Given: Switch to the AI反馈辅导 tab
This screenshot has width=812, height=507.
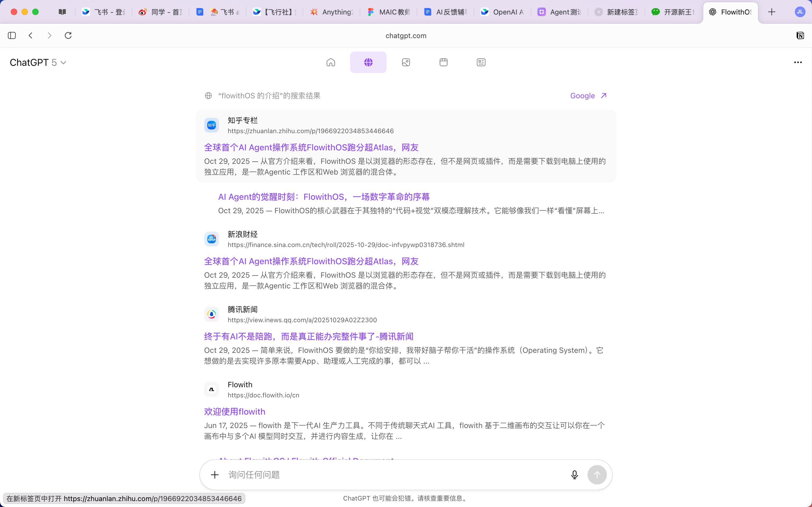Looking at the screenshot, I should click(x=445, y=12).
